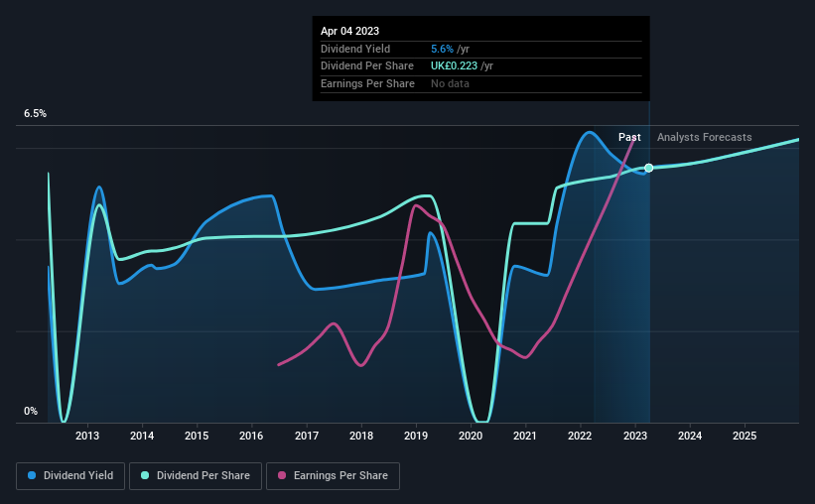Click the 0% y-axis label

[x=31, y=411]
